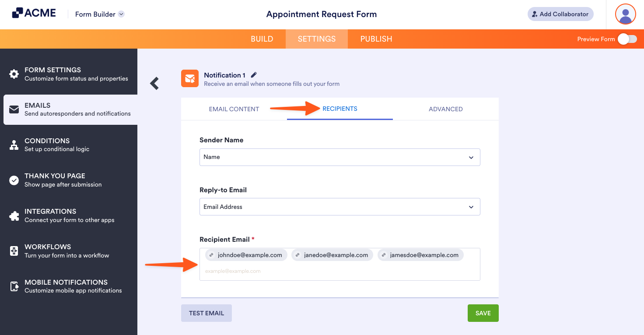
Task: Click the orange notification envelope icon
Action: (x=189, y=78)
